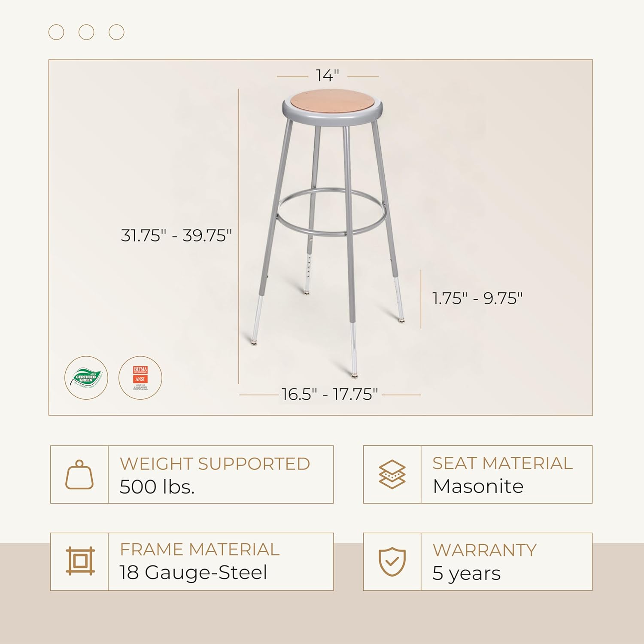Click the 5 years warranty text
The width and height of the screenshot is (644, 644).
[466, 573]
